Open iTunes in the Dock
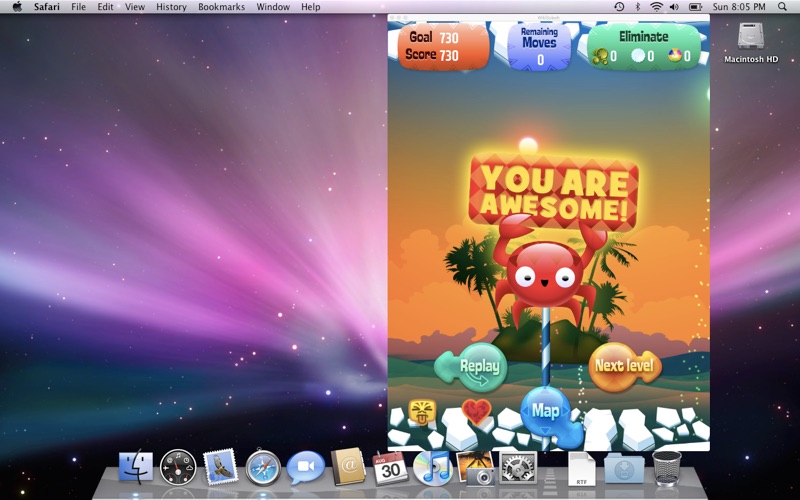The image size is (800, 500). click(433, 467)
